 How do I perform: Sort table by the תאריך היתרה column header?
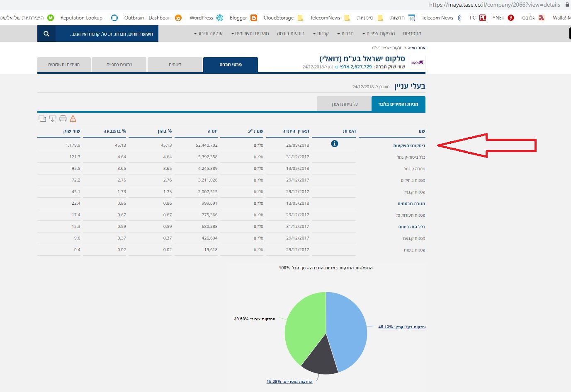click(296, 131)
